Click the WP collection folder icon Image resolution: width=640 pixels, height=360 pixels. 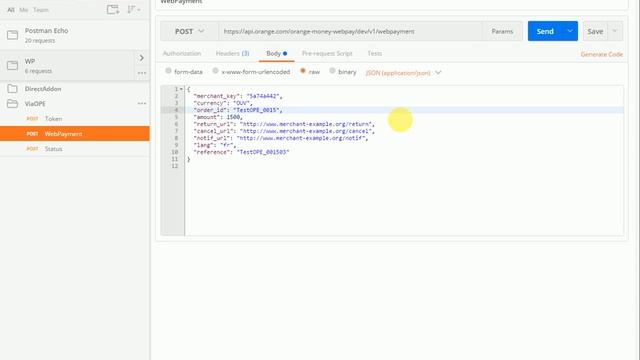pos(13,65)
